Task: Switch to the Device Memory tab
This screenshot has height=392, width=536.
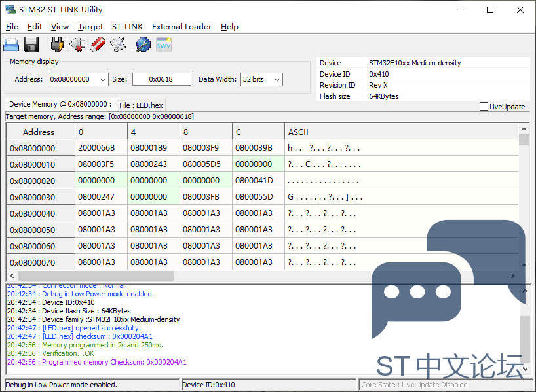Action: [x=60, y=104]
